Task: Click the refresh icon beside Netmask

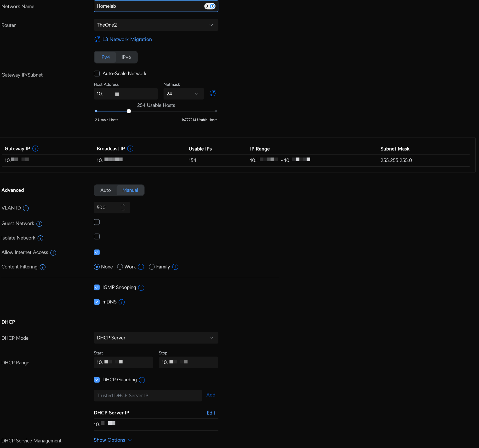Action: pos(212,93)
